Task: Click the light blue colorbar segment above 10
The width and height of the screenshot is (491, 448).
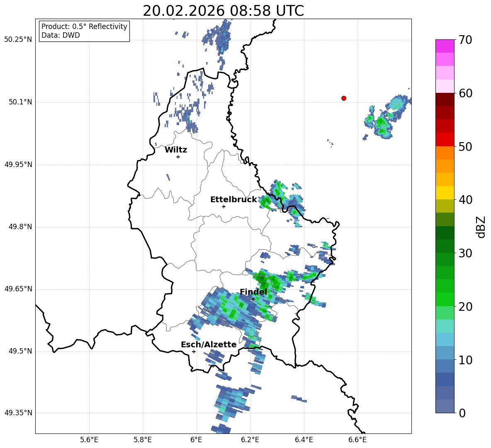Action: pos(445,340)
